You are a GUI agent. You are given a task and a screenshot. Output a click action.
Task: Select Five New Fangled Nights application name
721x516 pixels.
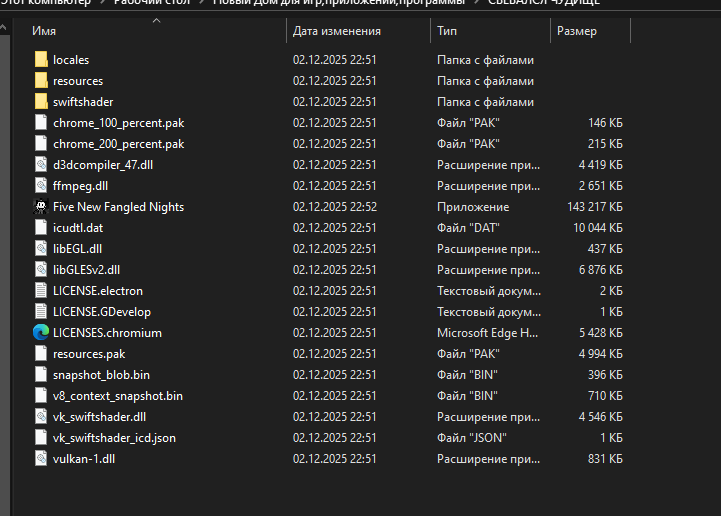pos(118,207)
